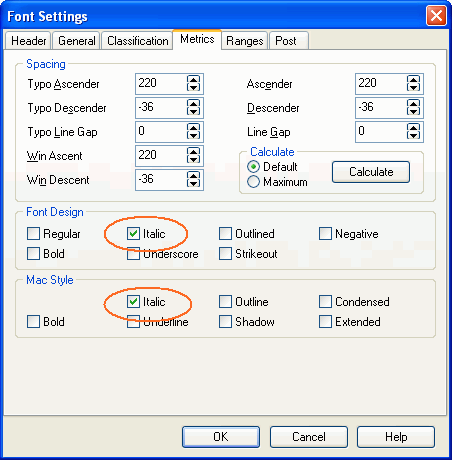
Task: Tick the Condensed checkbox
Action: (325, 302)
